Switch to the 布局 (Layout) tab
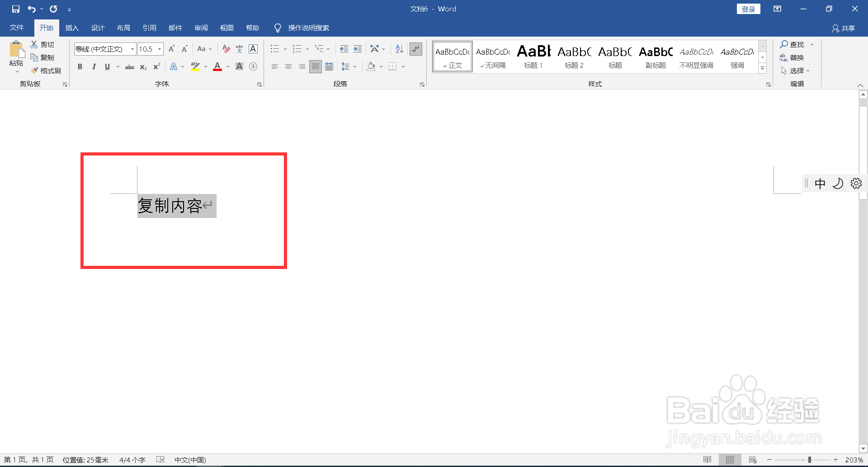 point(123,28)
